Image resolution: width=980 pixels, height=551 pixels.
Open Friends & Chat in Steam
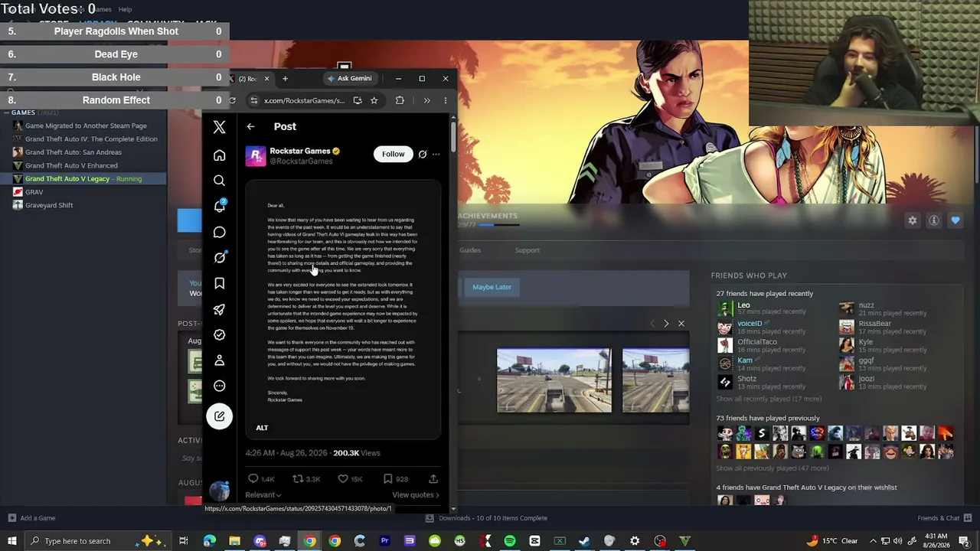pyautogui.click(x=944, y=518)
